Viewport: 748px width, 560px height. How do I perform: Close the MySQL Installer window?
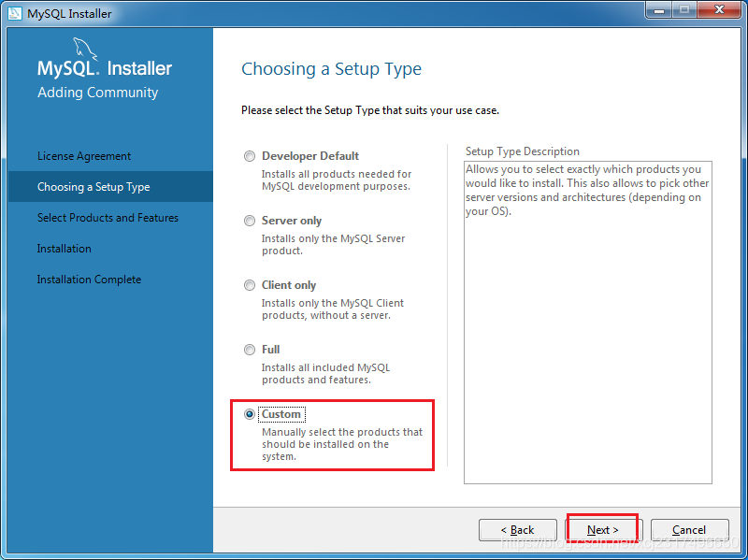[x=719, y=9]
